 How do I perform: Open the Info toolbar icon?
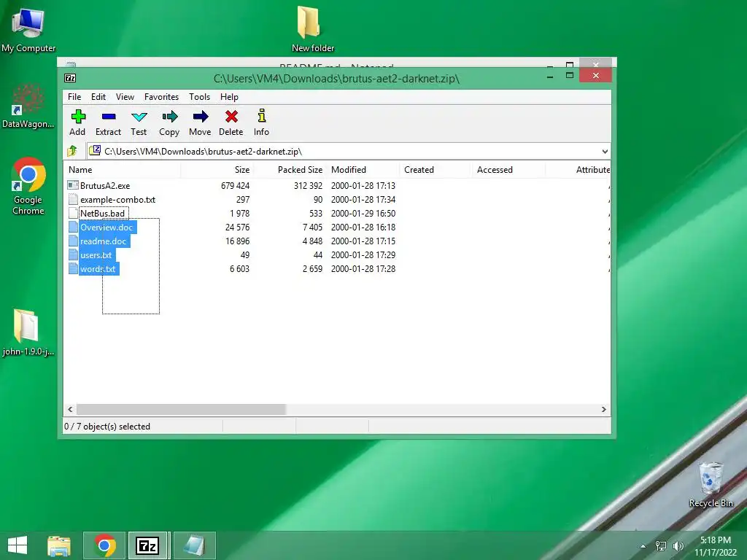pos(262,116)
